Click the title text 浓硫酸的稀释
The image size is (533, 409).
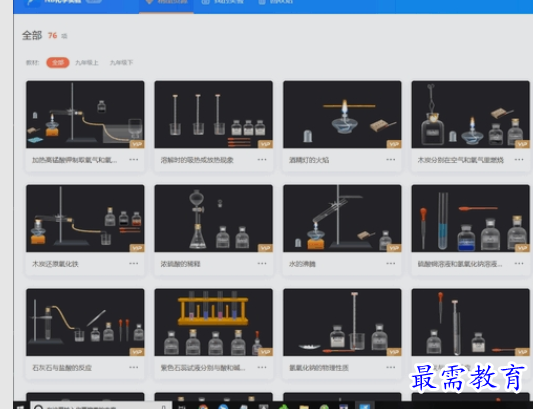coord(180,264)
